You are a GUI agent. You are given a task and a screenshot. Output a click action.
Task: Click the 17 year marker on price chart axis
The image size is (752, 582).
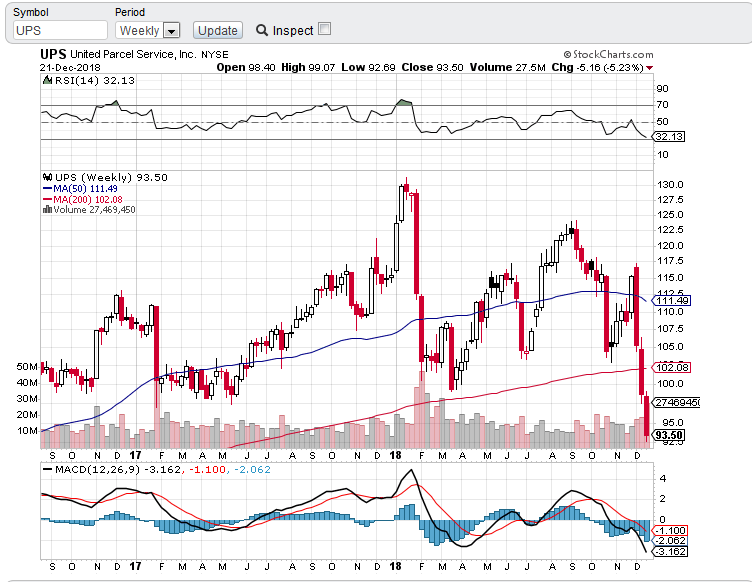click(x=135, y=455)
